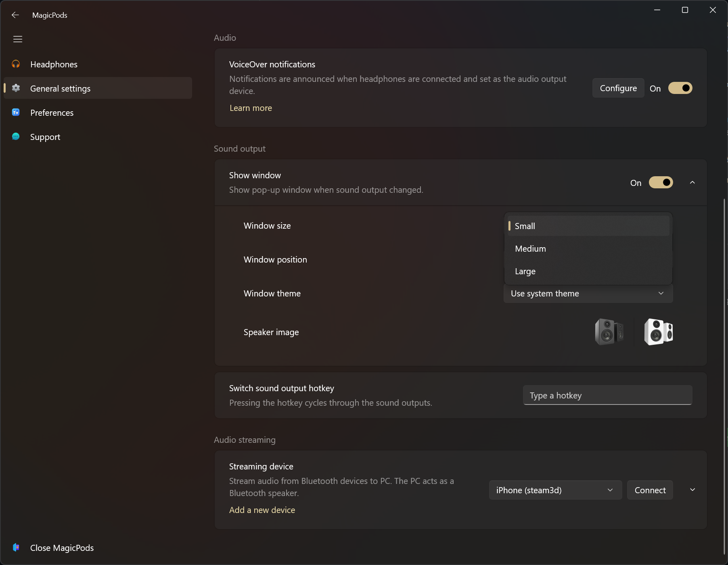Viewport: 728px width, 565px height.
Task: Select Large from the window size list
Action: [525, 271]
